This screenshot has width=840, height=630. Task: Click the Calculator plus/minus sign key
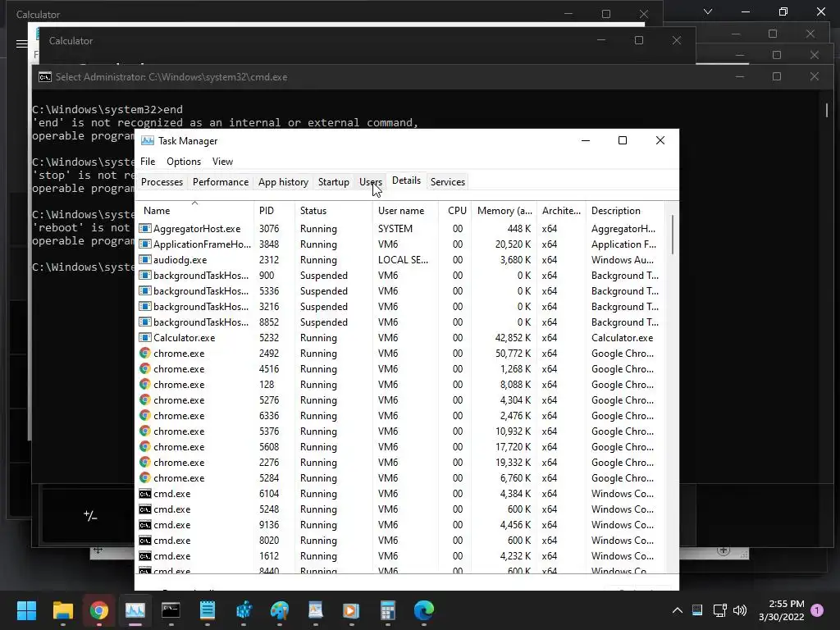(x=90, y=515)
